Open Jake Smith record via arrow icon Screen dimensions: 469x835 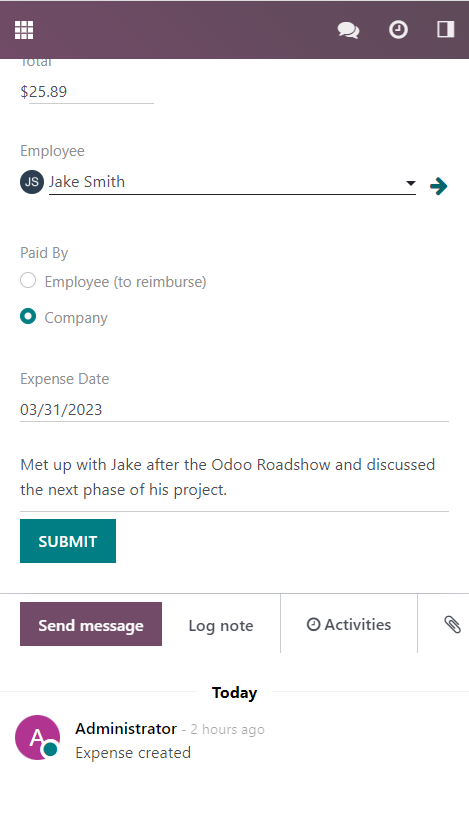click(x=439, y=186)
